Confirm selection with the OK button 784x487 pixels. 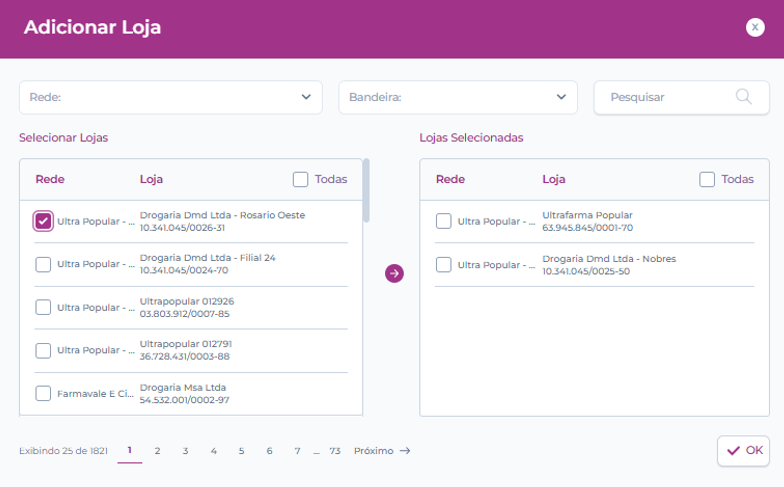click(743, 451)
